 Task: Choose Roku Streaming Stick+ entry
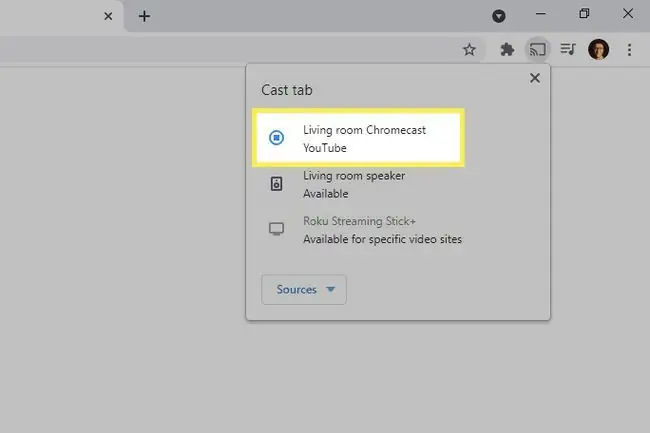pos(365,230)
